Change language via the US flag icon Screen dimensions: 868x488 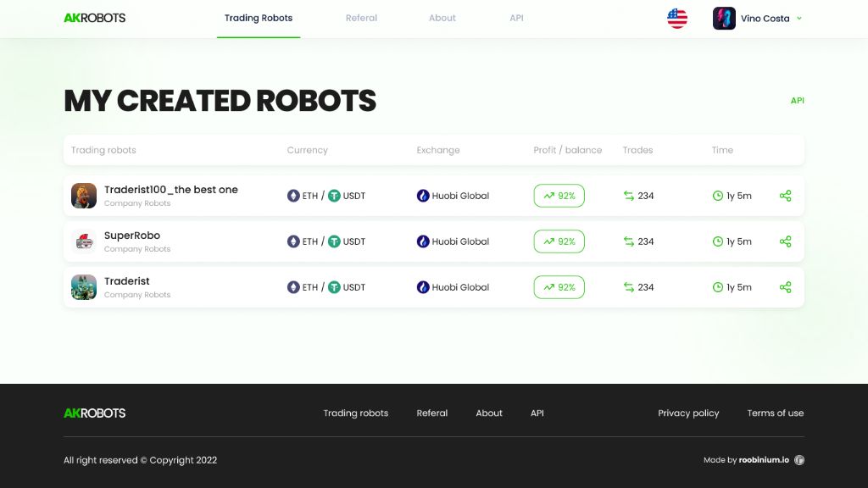tap(677, 19)
